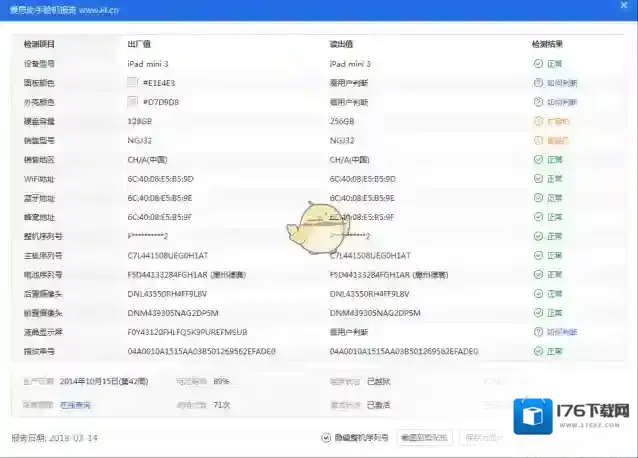Click the check icon in 销售地区 row
Screen dimensions: 638x458
538,159
